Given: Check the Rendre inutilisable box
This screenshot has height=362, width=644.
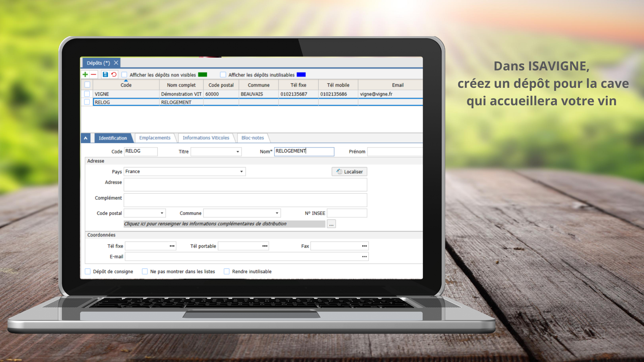Looking at the screenshot, I should tap(227, 271).
